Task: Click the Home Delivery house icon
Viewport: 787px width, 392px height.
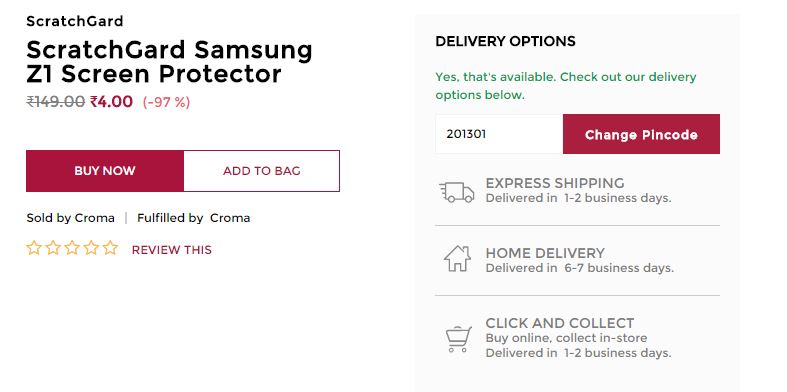Action: pos(457,258)
